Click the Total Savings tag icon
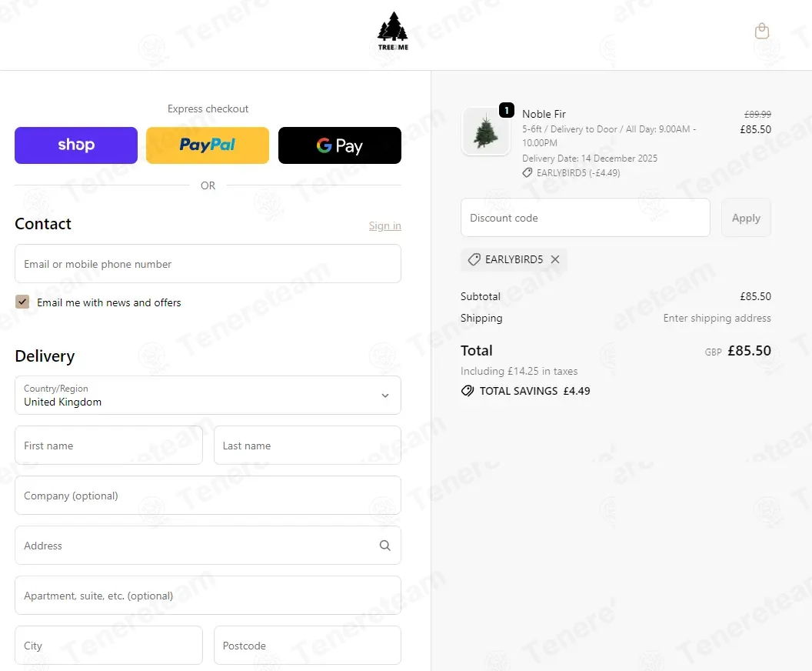812x671 pixels. pos(467,391)
